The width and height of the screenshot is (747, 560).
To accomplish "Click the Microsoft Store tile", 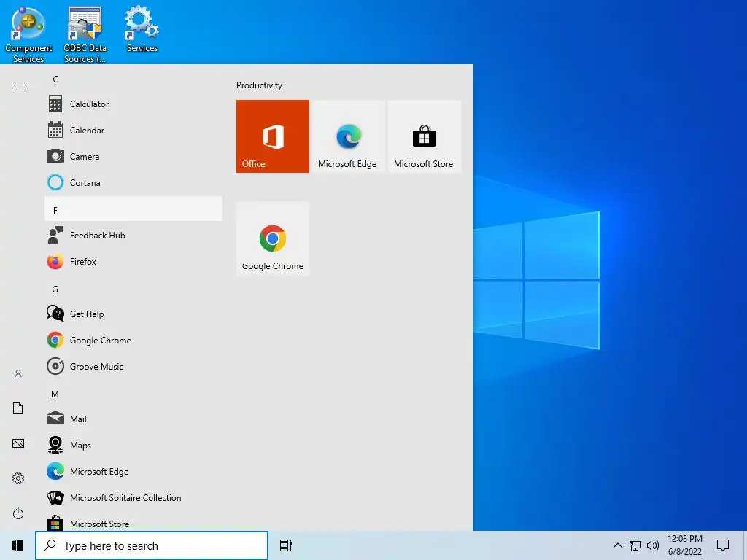I will pyautogui.click(x=424, y=136).
